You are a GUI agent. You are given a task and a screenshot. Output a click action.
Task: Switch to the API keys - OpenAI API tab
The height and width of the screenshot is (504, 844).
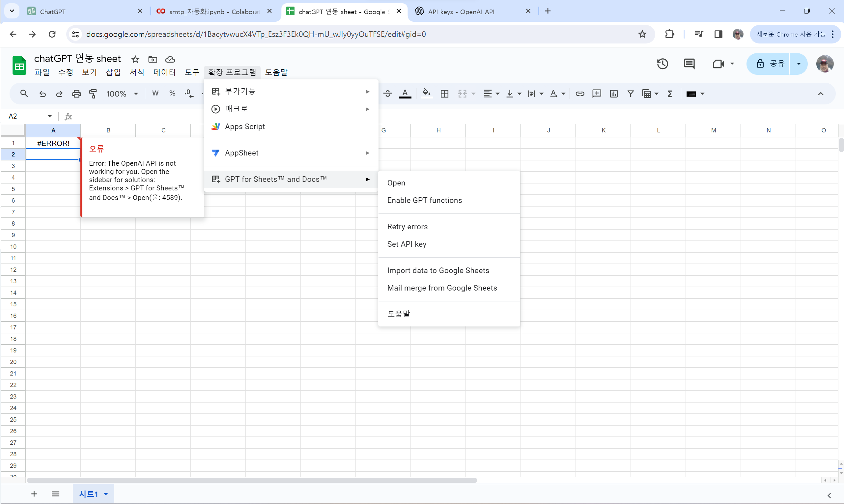[x=473, y=12]
